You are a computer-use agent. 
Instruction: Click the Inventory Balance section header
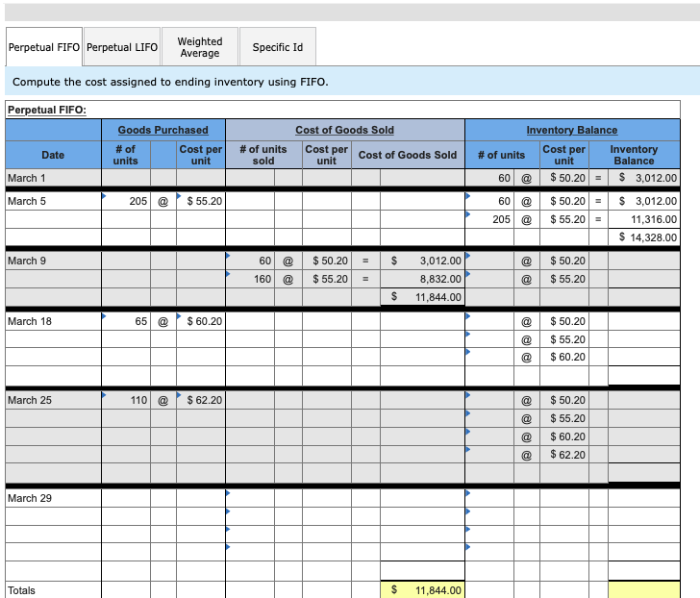click(572, 130)
